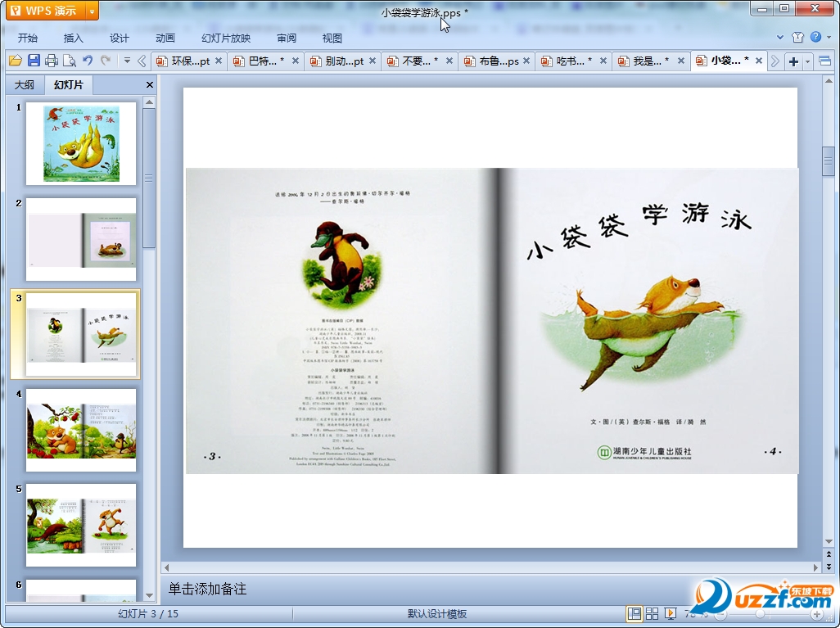Click the 幻灯片 3 / 15 status indicator
The height and width of the screenshot is (628, 840).
[148, 614]
